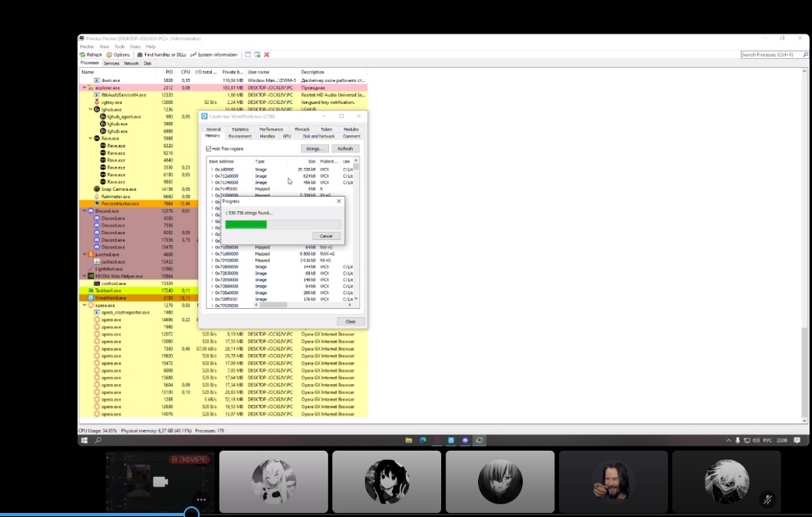Collapse the Discord.exe process tree
This screenshot has height=517, width=812.
coord(83,211)
